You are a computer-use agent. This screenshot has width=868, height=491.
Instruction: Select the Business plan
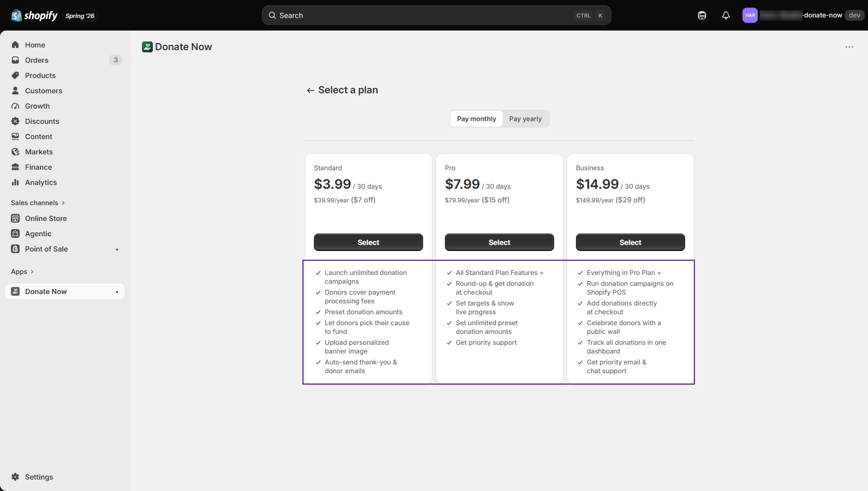coord(631,242)
